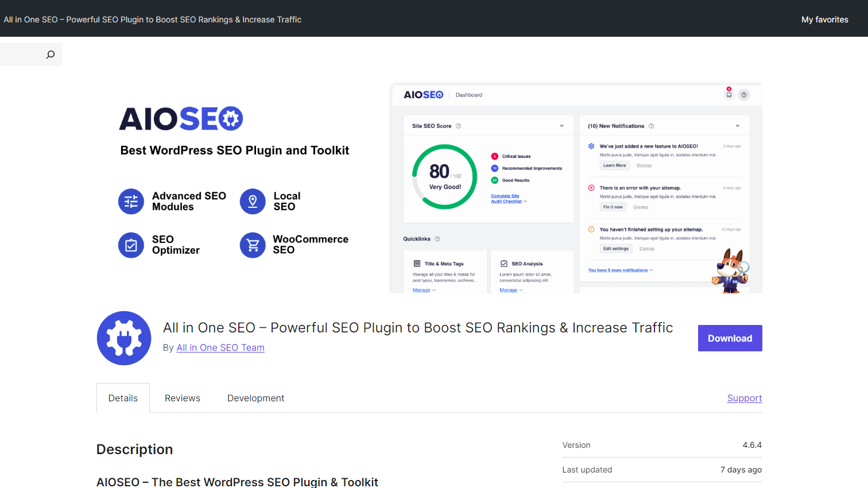Open the All in One SEO Team link
Image resolution: width=868 pixels, height=488 pixels.
pyautogui.click(x=220, y=347)
